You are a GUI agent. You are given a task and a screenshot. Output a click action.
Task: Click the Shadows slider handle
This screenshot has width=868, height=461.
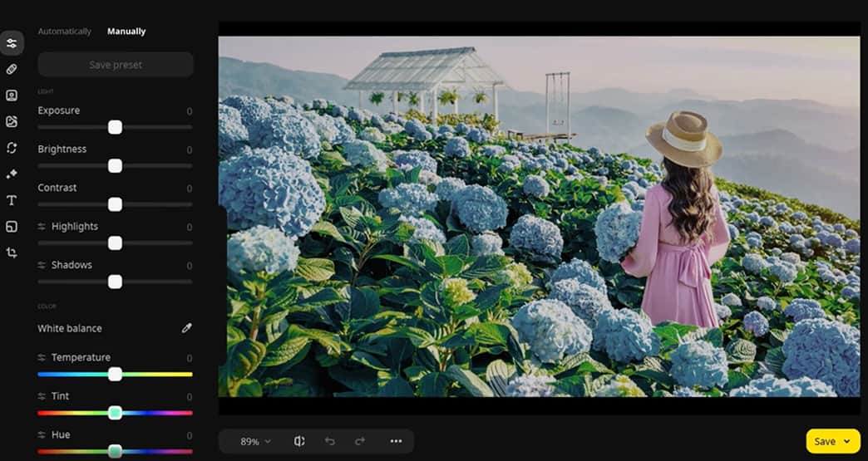[x=115, y=282]
